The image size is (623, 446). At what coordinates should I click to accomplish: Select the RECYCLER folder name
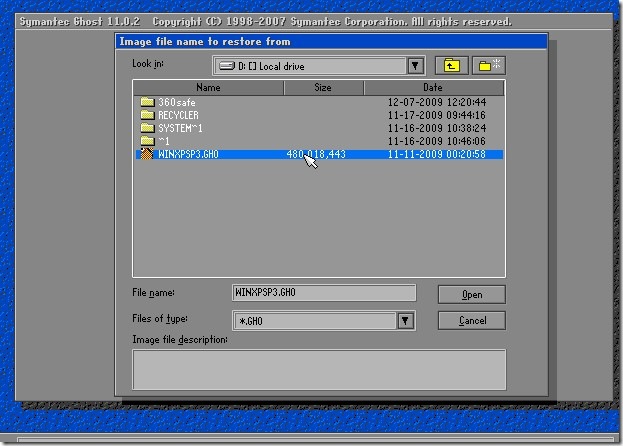178,115
